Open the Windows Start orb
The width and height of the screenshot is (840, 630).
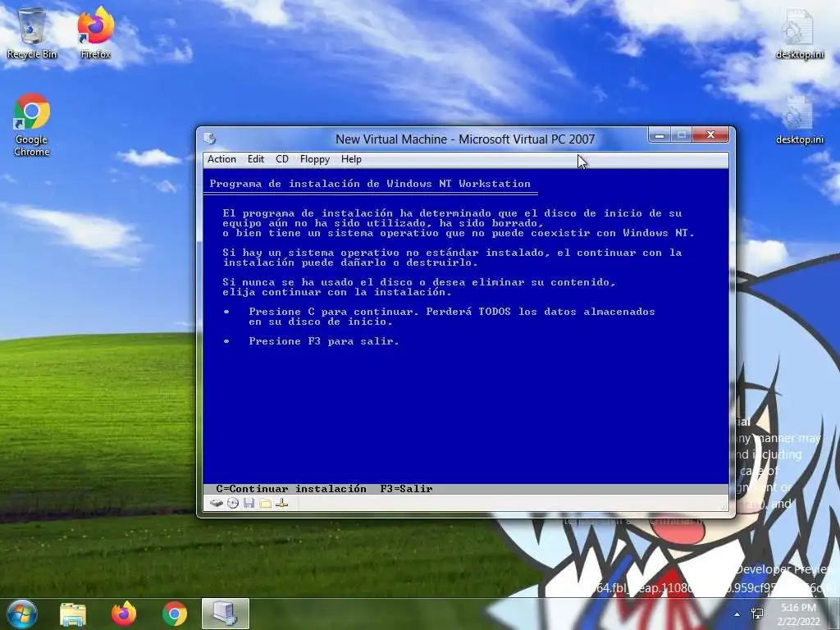[x=22, y=614]
